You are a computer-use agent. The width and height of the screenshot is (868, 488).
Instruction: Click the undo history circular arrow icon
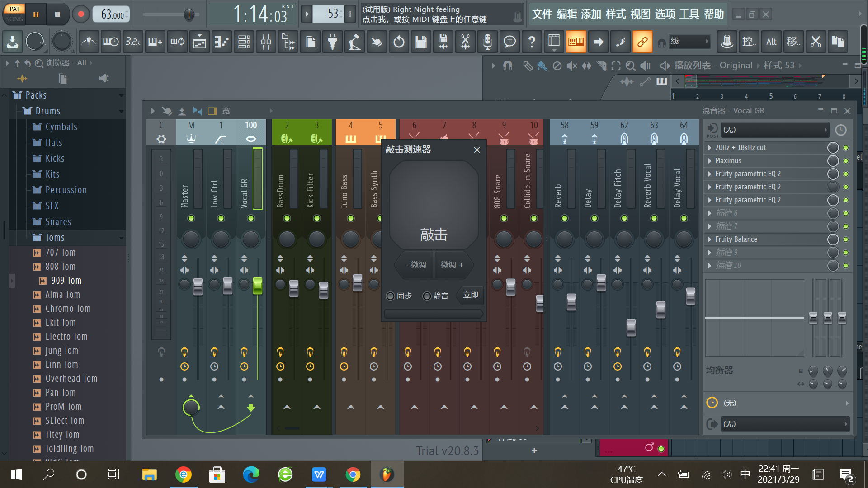399,42
